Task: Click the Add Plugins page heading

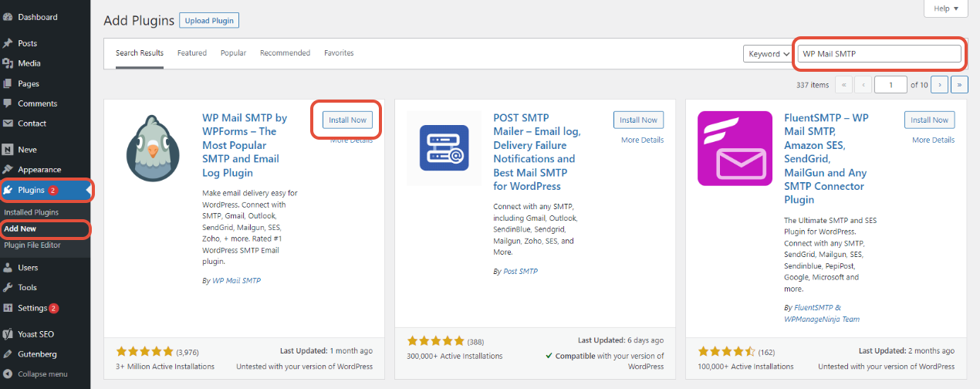Action: [x=137, y=21]
